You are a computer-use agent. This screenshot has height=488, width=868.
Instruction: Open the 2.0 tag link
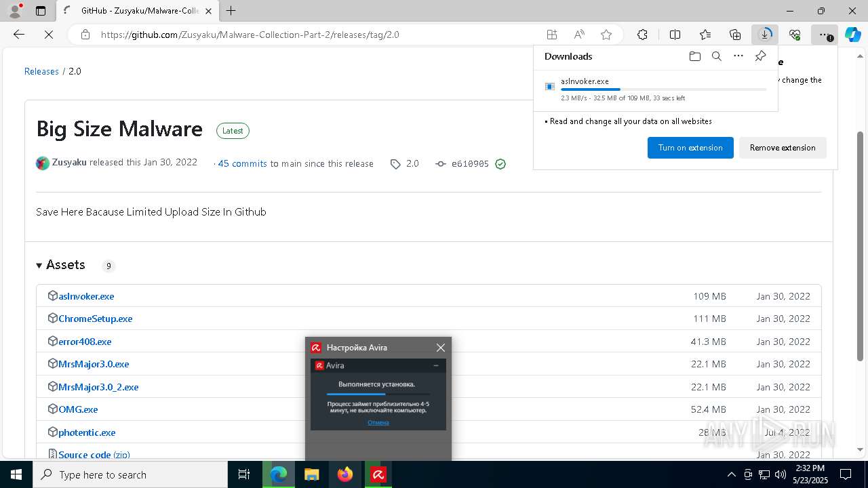click(412, 163)
